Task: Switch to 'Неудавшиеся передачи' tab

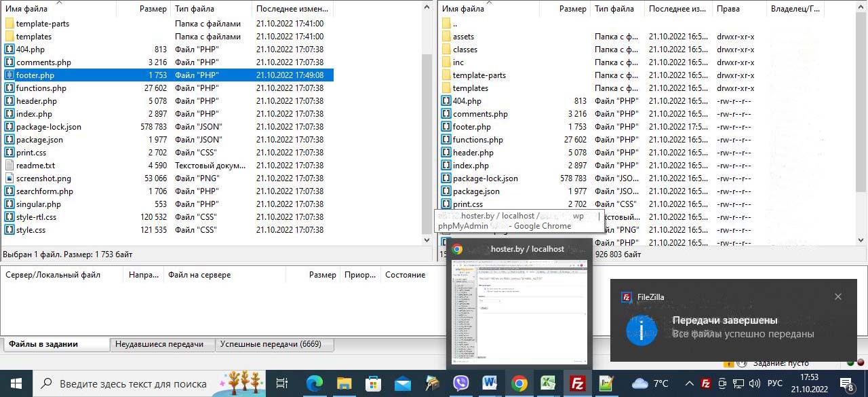Action: [159, 344]
